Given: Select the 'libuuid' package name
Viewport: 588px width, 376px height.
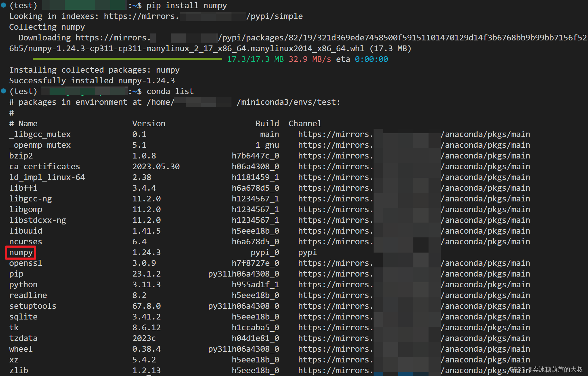Looking at the screenshot, I should tap(26, 231).
